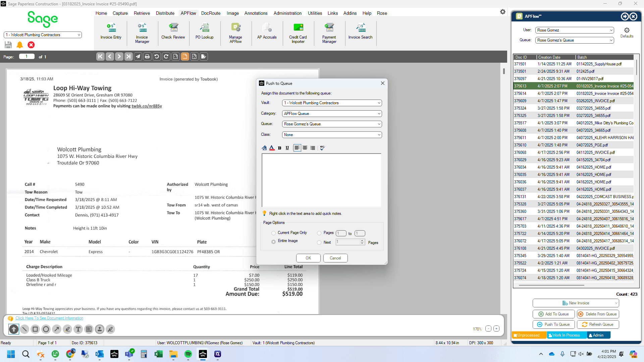Switch to the Unprocessed tab
The image size is (644, 362).
(528, 335)
